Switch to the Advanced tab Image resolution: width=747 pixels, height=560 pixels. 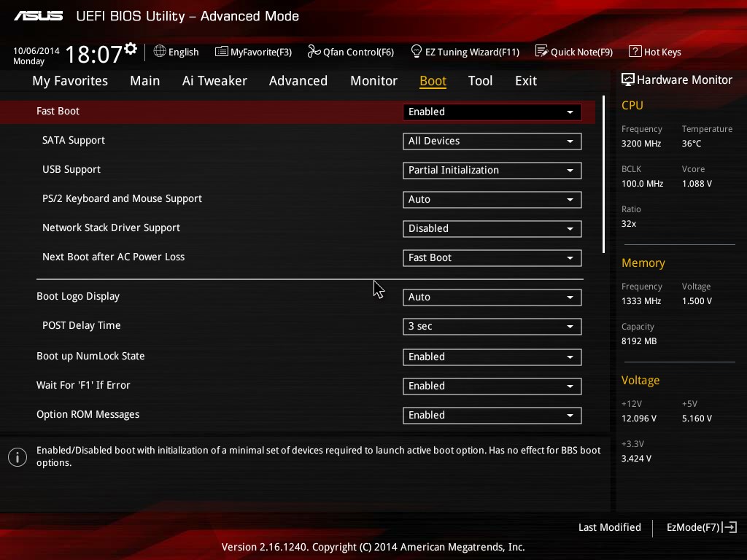298,81
